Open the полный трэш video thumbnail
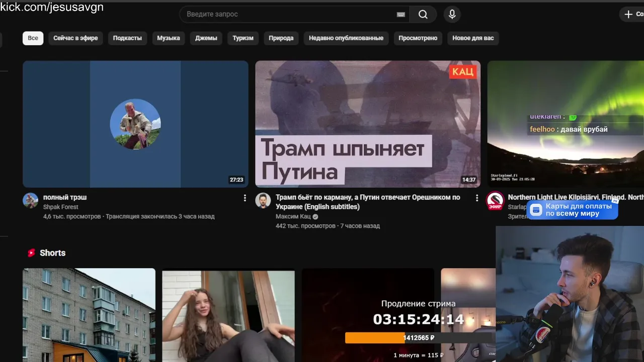644x362 pixels. pos(135,124)
